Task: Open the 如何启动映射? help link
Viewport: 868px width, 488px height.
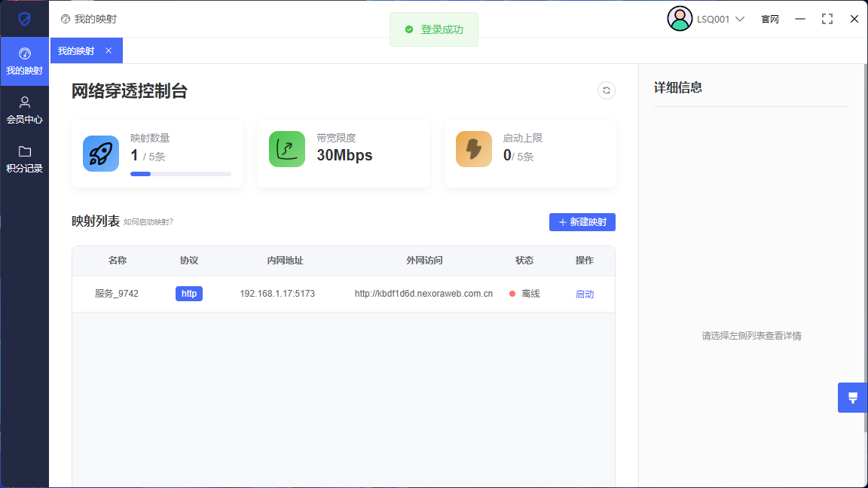Action: pyautogui.click(x=148, y=222)
